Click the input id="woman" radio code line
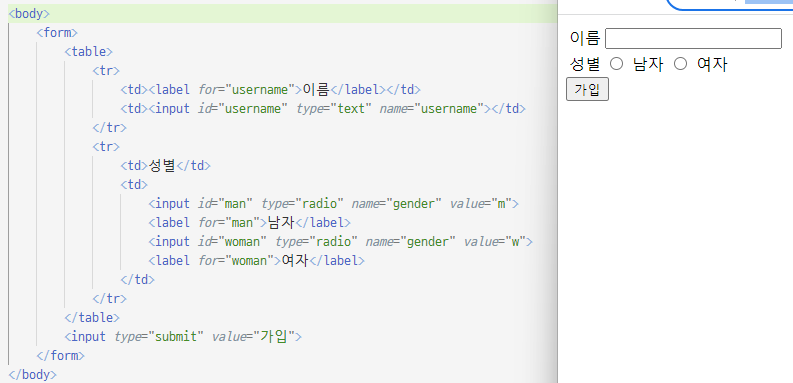This screenshot has width=793, height=383. [x=340, y=242]
